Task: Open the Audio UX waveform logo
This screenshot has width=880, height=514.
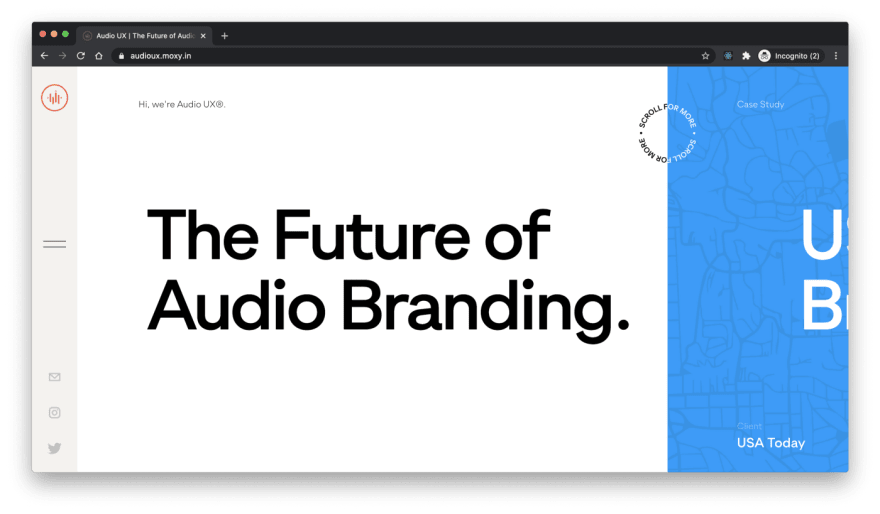Action: [x=54, y=98]
